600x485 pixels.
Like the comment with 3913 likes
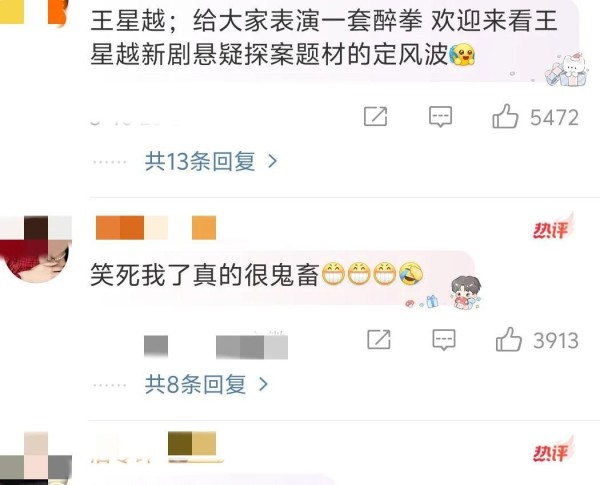[509, 339]
